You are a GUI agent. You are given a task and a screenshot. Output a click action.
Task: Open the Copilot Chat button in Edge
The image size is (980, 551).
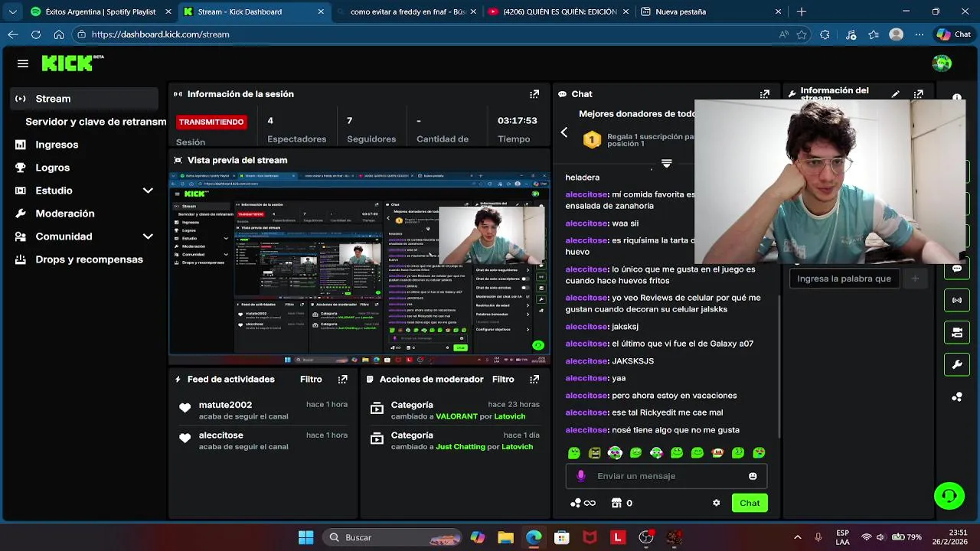click(x=954, y=34)
